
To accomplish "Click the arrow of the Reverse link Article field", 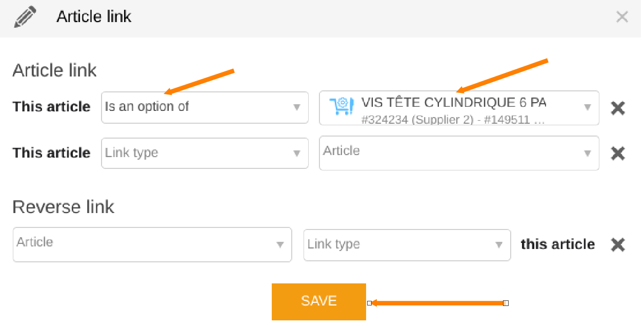I will point(280,245).
